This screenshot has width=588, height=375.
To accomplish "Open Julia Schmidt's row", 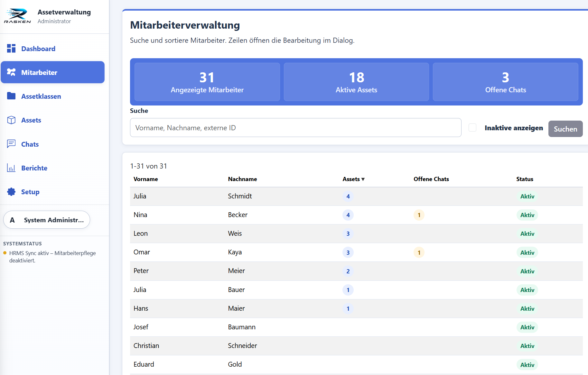I will 356,196.
